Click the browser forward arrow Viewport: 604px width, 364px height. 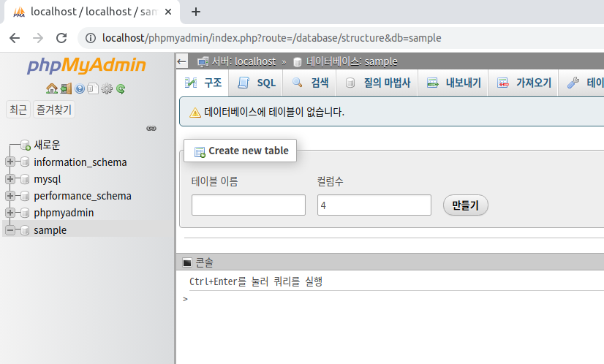point(38,38)
